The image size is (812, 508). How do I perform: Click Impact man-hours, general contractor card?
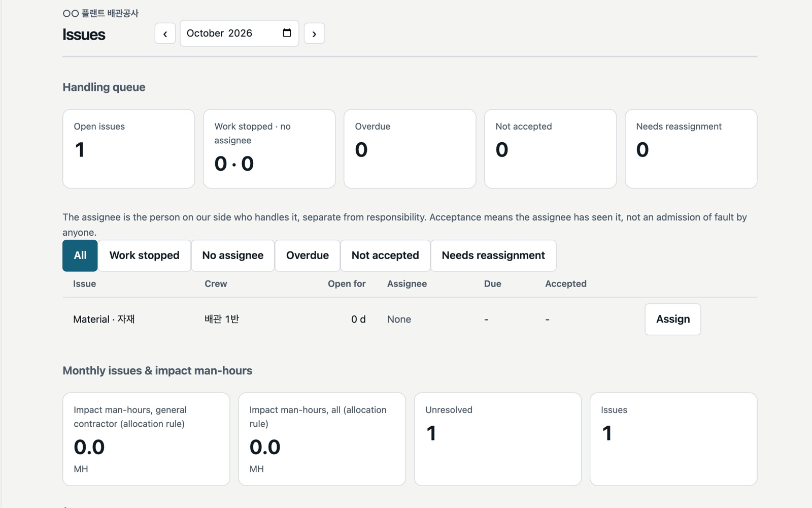(x=146, y=439)
